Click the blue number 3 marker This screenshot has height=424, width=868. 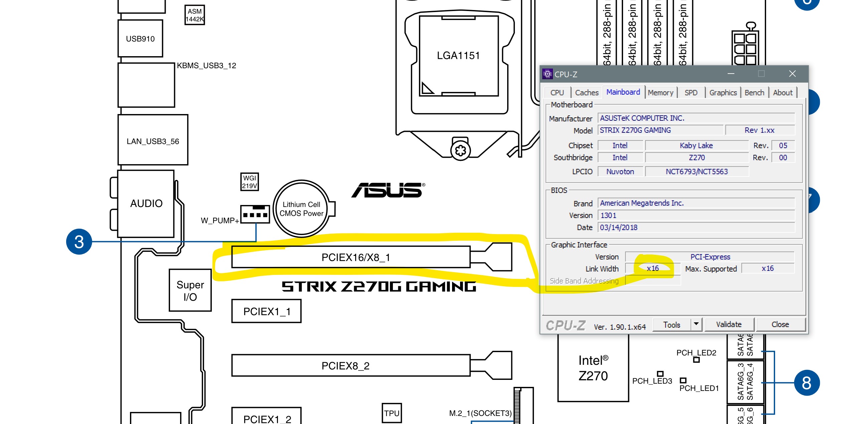pos(79,241)
